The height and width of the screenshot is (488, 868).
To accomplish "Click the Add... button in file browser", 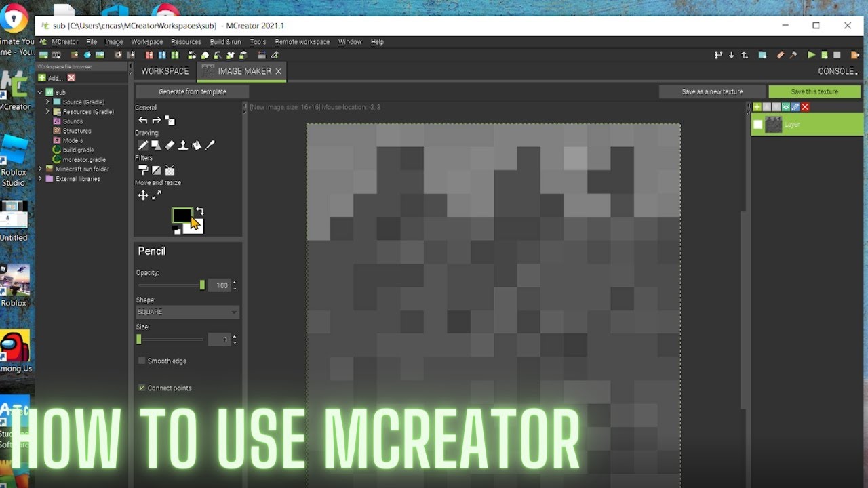I will pyautogui.click(x=50, y=78).
